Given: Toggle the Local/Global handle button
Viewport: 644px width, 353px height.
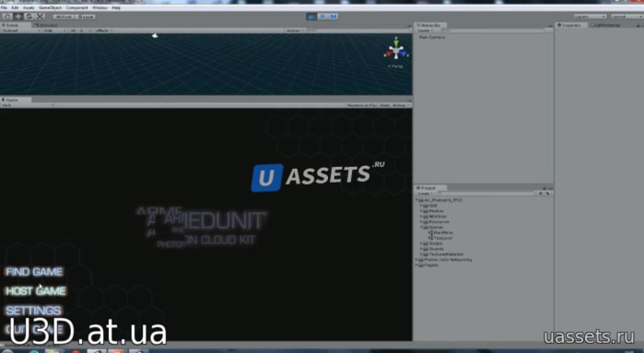Looking at the screenshot, I should click(x=85, y=17).
